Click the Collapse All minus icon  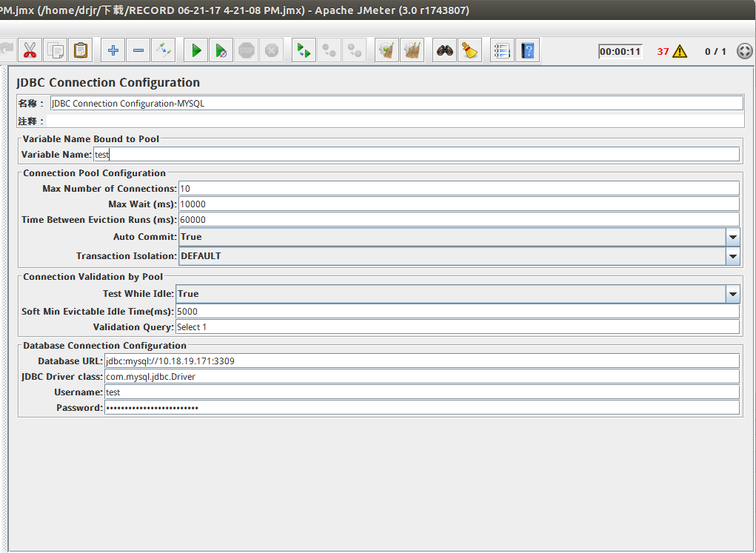coord(138,50)
